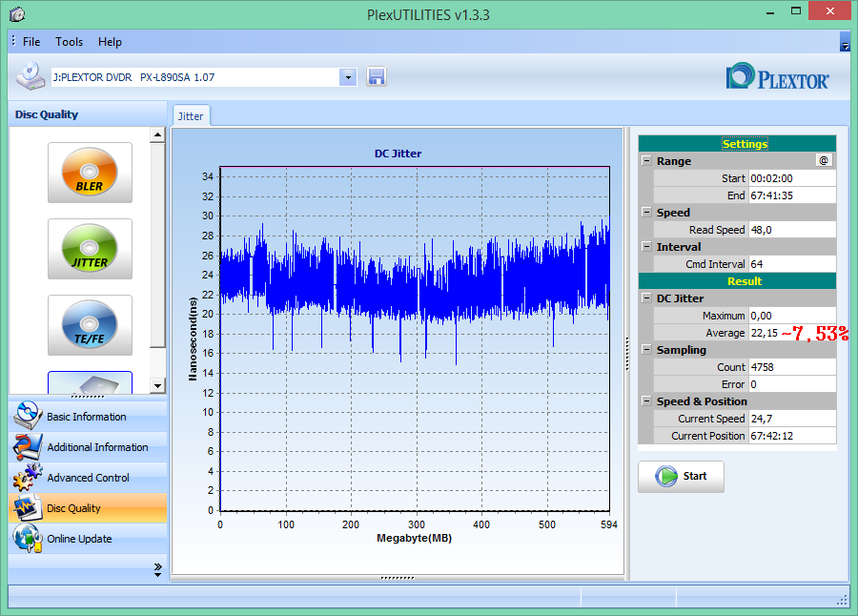Click the Maximum value 0,00
The height and width of the screenshot is (616, 858).
(x=792, y=316)
